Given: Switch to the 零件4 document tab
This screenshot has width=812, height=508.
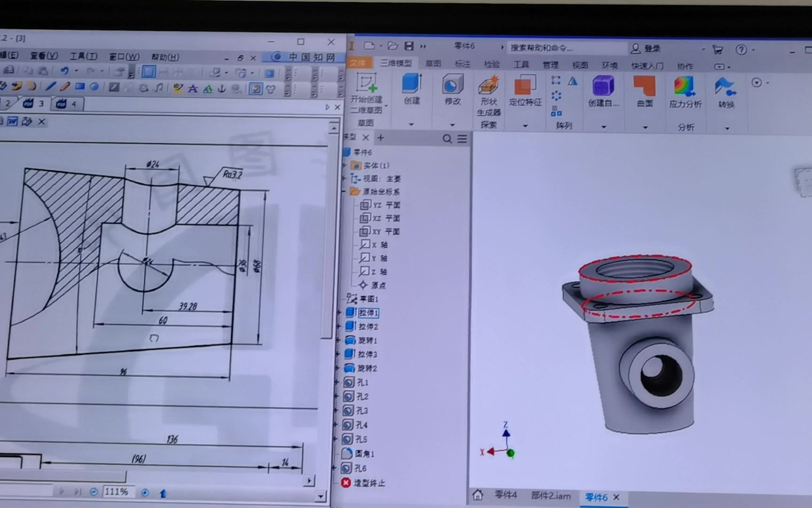Looking at the screenshot, I should pyautogui.click(x=506, y=495).
